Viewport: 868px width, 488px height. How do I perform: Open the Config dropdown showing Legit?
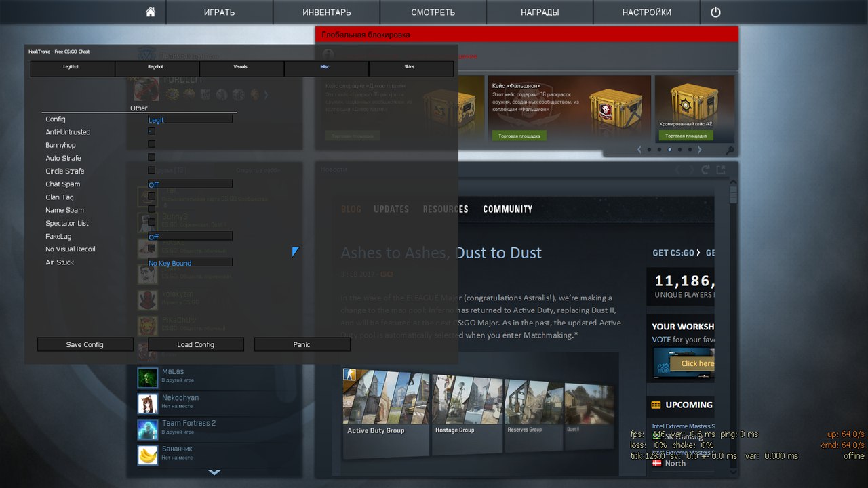[x=190, y=119]
